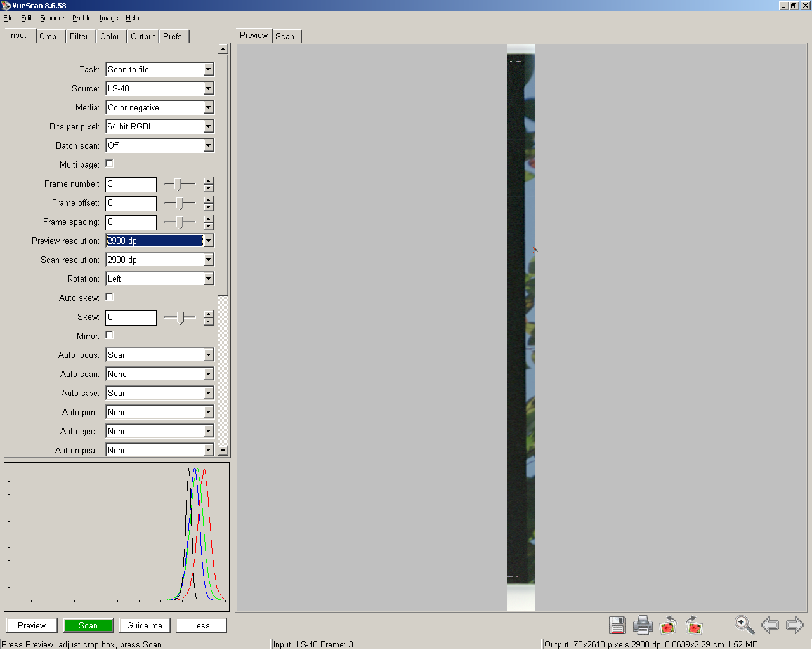This screenshot has height=650, width=812.
Task: Select the Input tab
Action: click(18, 36)
